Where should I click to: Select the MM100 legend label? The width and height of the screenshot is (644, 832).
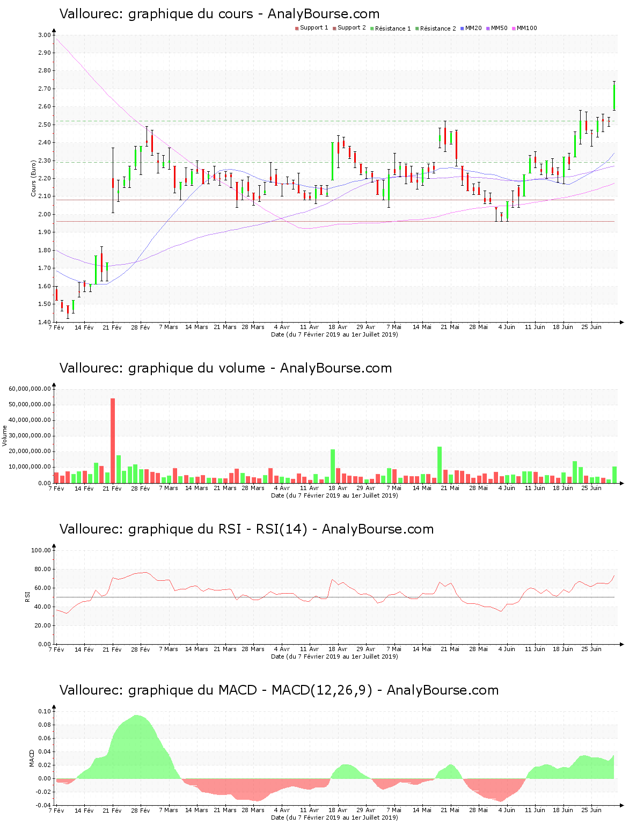526,28
